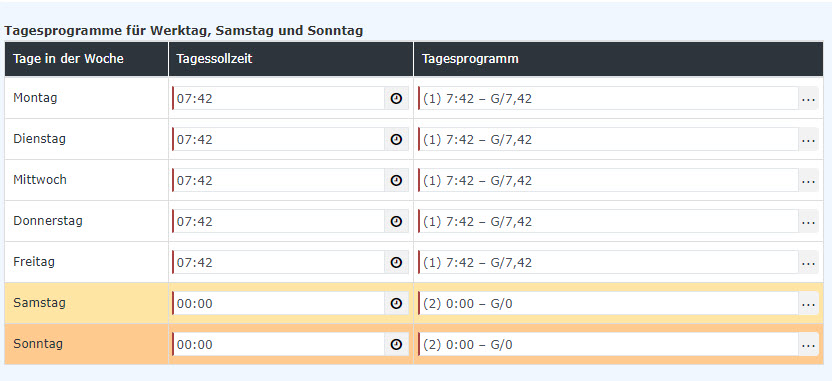Open the time picker clock for Samstag
This screenshot has width=832, height=381.
(x=396, y=303)
